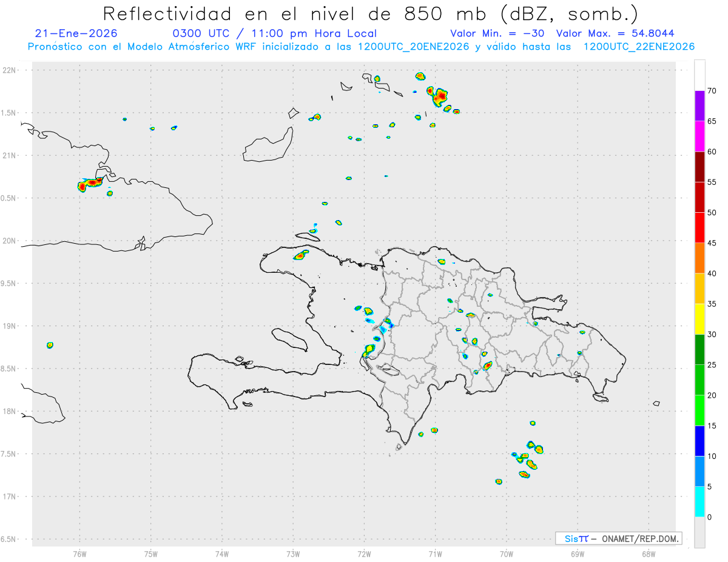Click the red storm cell on Cuba's coast near 76W
This screenshot has width=728, height=562.
(90, 184)
